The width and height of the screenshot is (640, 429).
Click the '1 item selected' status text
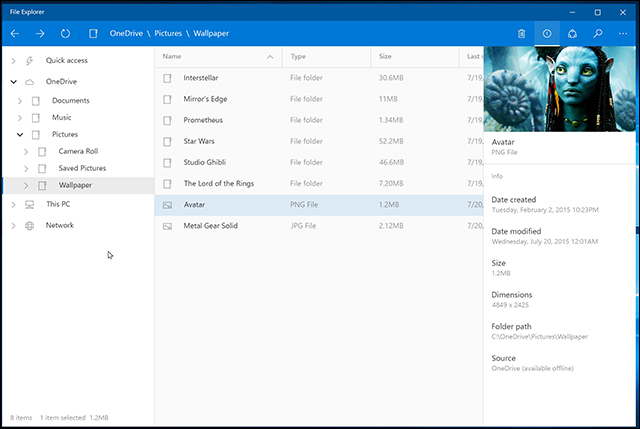[x=63, y=418]
